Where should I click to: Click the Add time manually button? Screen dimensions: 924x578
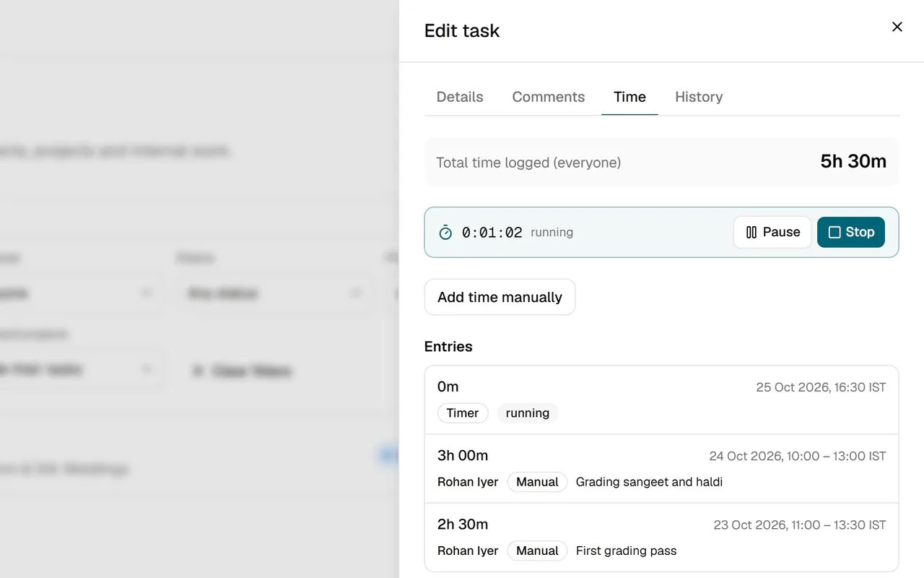click(x=500, y=297)
